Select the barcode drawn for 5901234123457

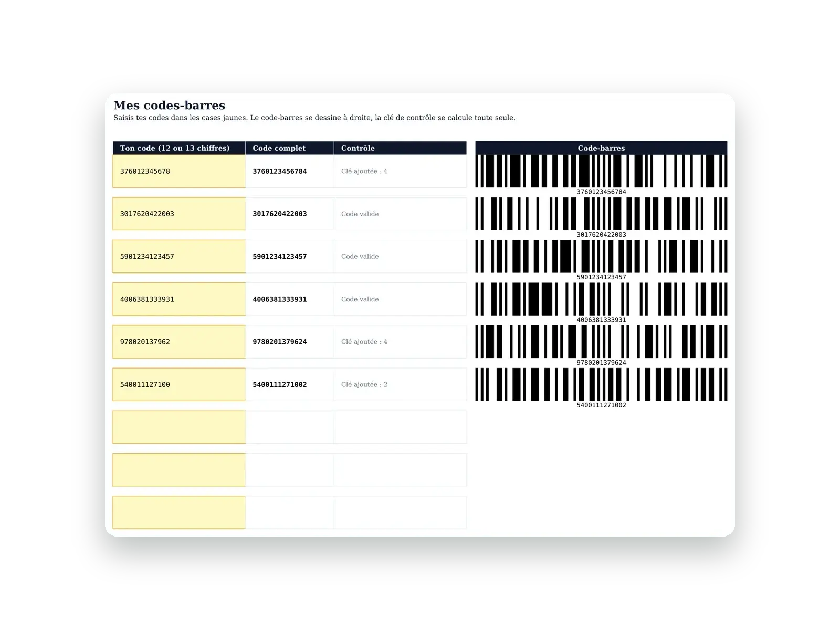tap(601, 256)
